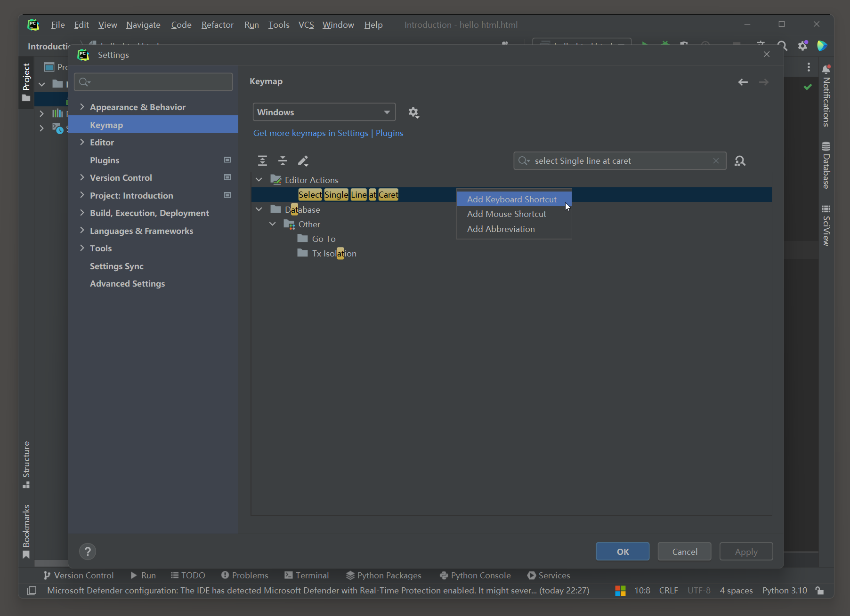Expand the Tools settings section
Image resolution: width=850 pixels, height=616 pixels.
click(x=82, y=248)
